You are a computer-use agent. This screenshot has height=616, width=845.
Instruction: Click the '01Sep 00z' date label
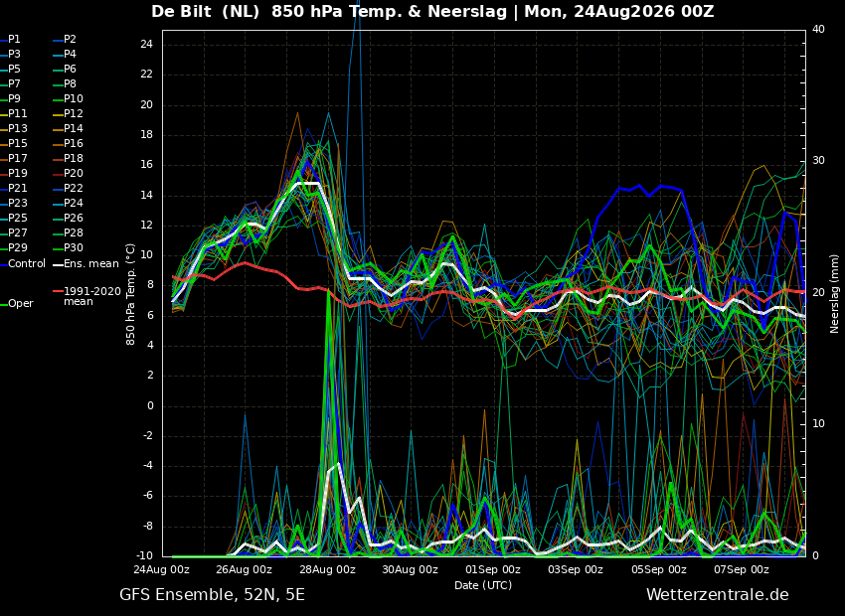click(x=493, y=569)
